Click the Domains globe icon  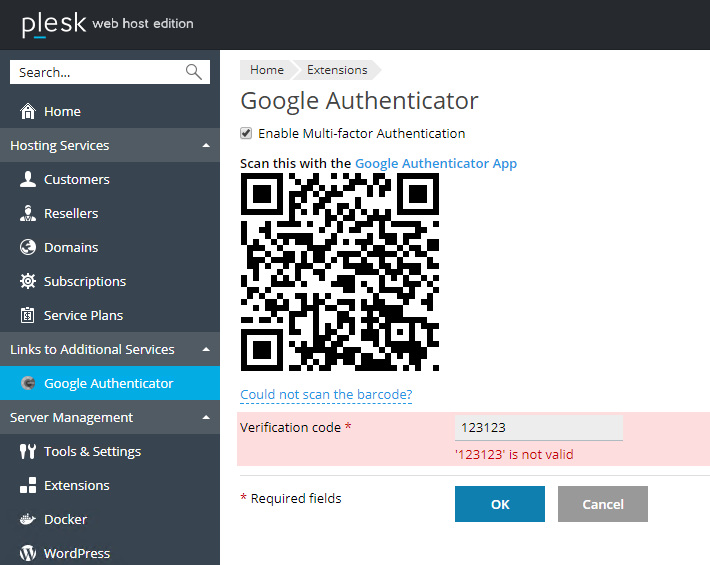point(28,247)
